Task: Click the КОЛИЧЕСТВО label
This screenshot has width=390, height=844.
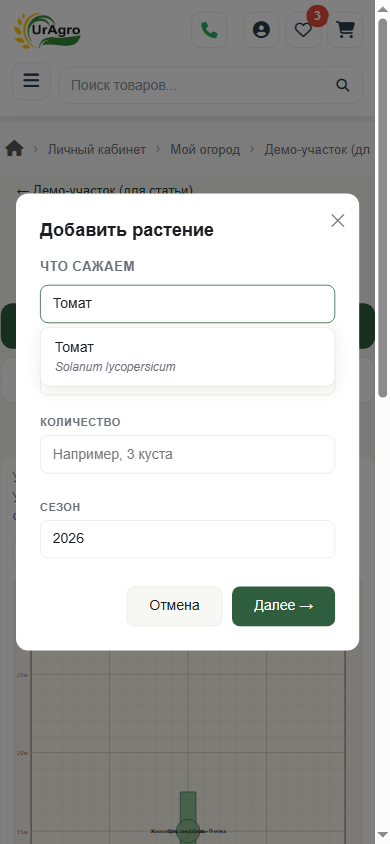Action: tap(80, 422)
